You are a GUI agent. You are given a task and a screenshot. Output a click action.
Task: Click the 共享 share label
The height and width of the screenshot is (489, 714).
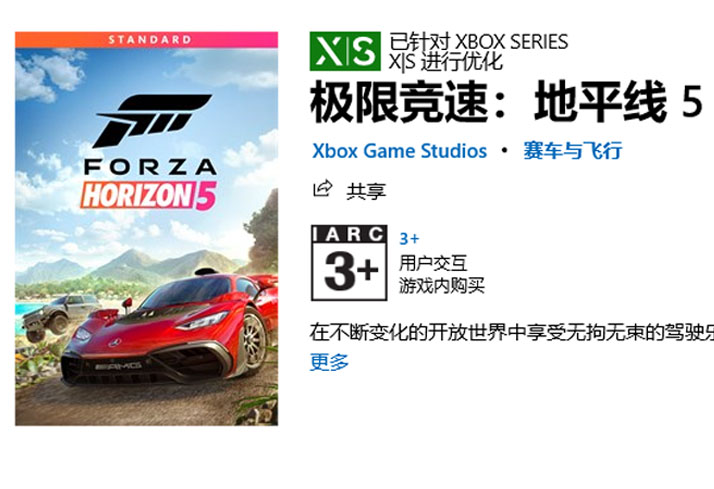(366, 191)
